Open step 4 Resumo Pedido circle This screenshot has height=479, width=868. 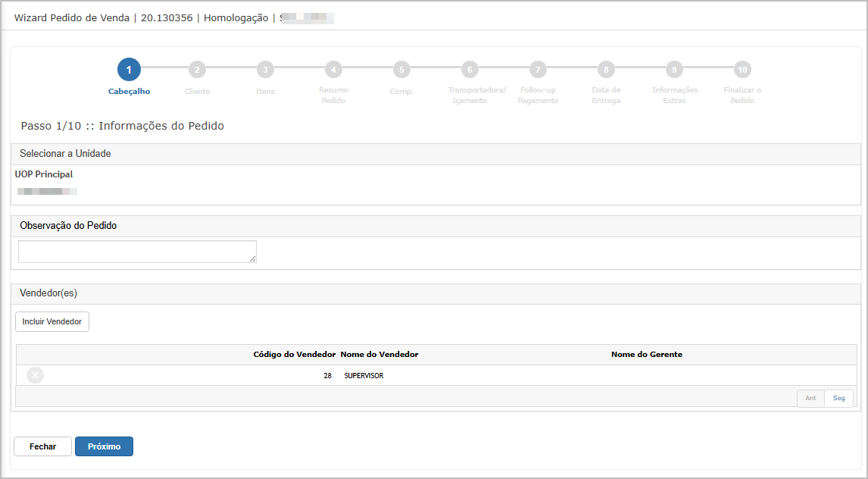click(x=333, y=70)
